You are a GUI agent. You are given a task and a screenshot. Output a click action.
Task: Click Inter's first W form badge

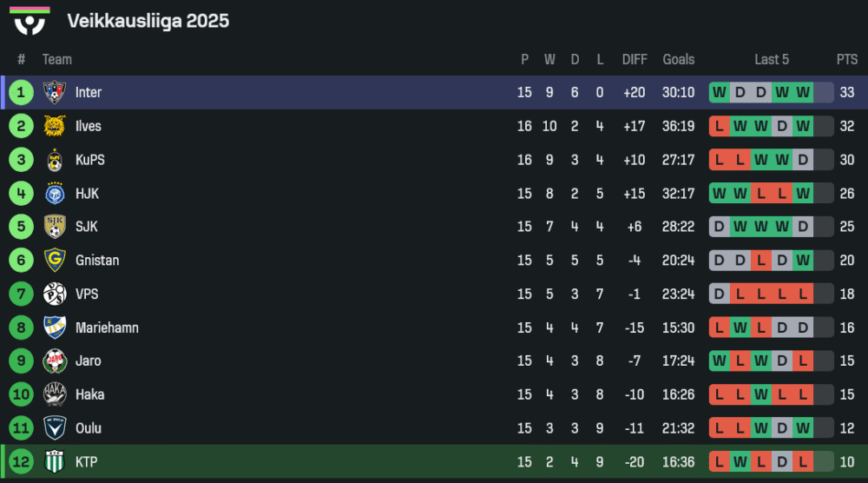tap(720, 92)
